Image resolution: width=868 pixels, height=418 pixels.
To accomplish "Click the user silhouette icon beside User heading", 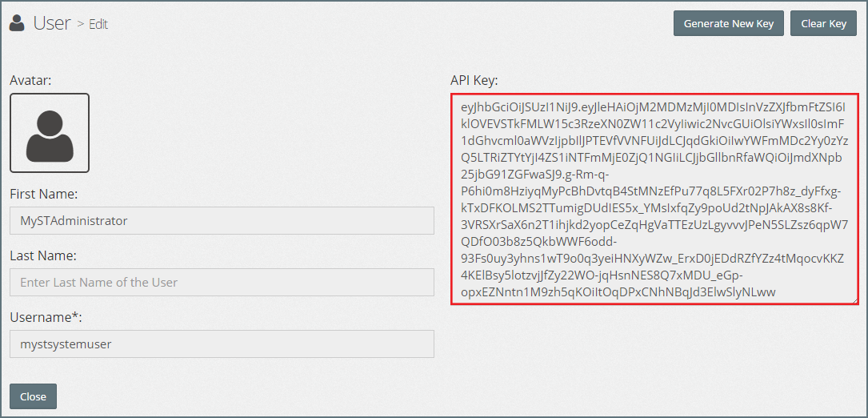I will tap(18, 23).
